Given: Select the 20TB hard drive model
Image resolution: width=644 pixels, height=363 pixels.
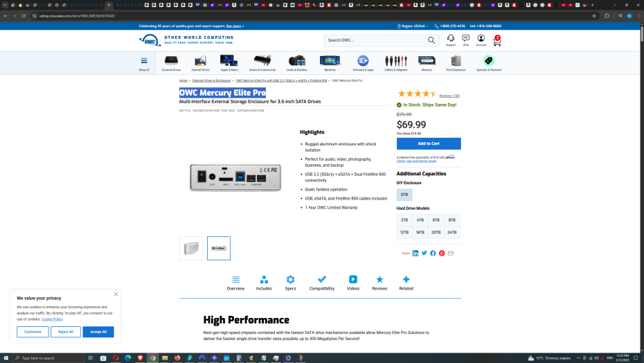Looking at the screenshot, I should [x=436, y=232].
